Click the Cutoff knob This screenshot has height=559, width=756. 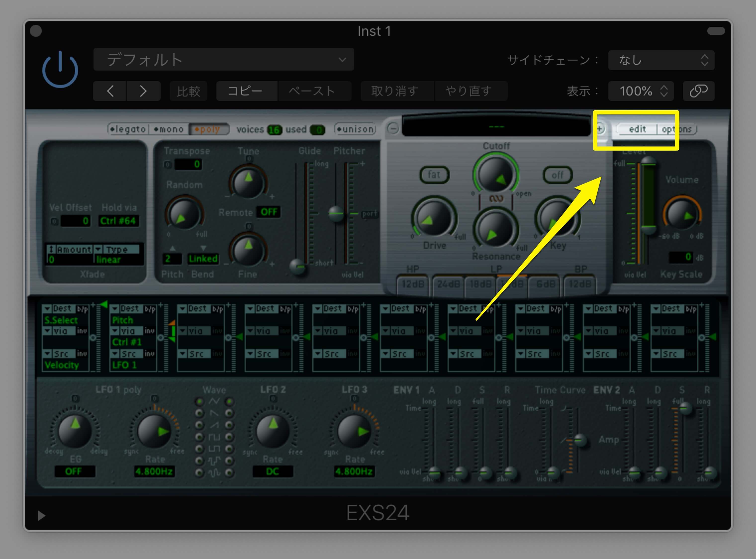click(496, 174)
